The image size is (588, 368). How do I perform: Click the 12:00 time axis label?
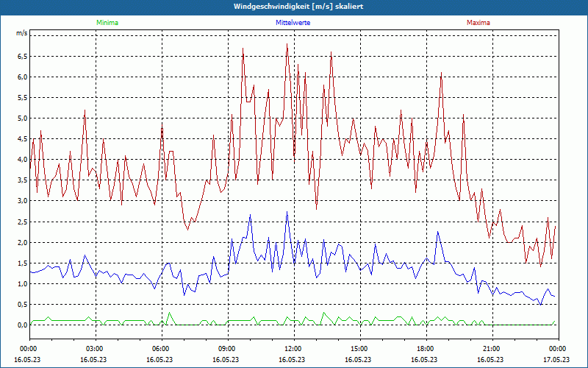point(293,349)
